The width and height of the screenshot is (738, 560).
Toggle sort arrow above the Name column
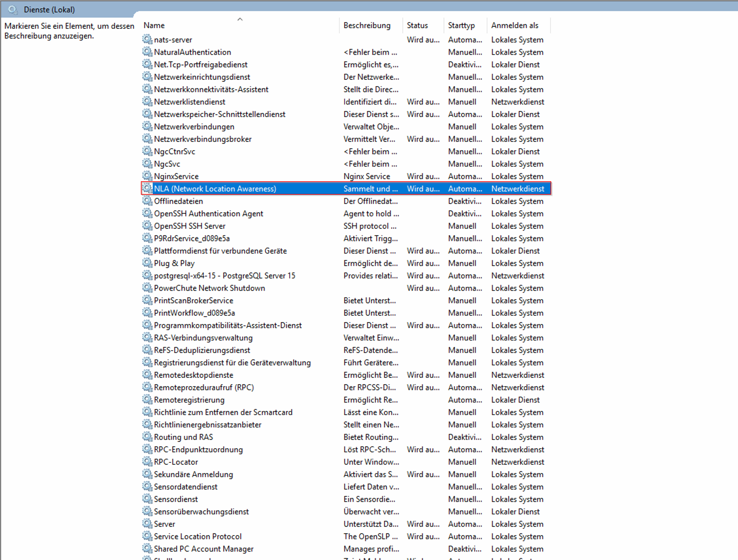[240, 19]
